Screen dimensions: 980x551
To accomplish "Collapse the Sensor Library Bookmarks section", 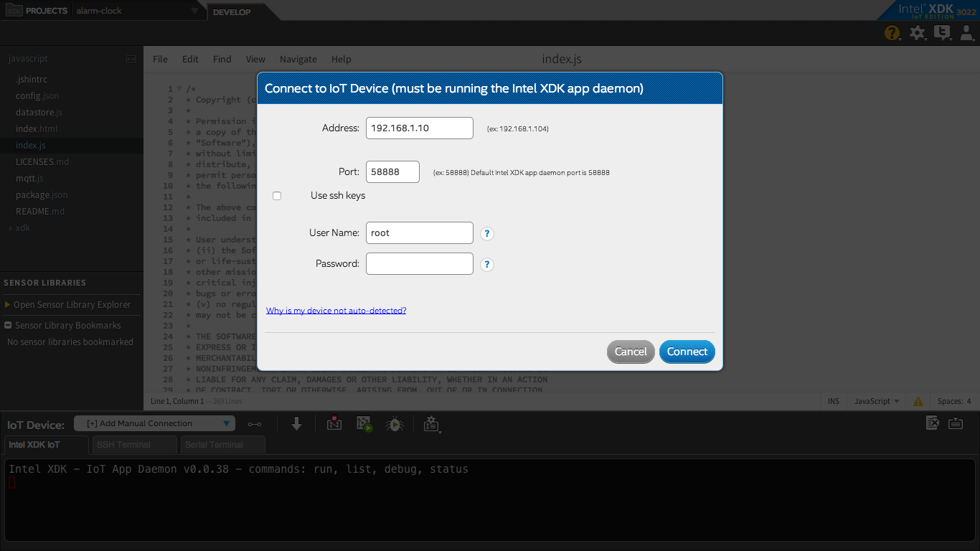I will (8, 326).
